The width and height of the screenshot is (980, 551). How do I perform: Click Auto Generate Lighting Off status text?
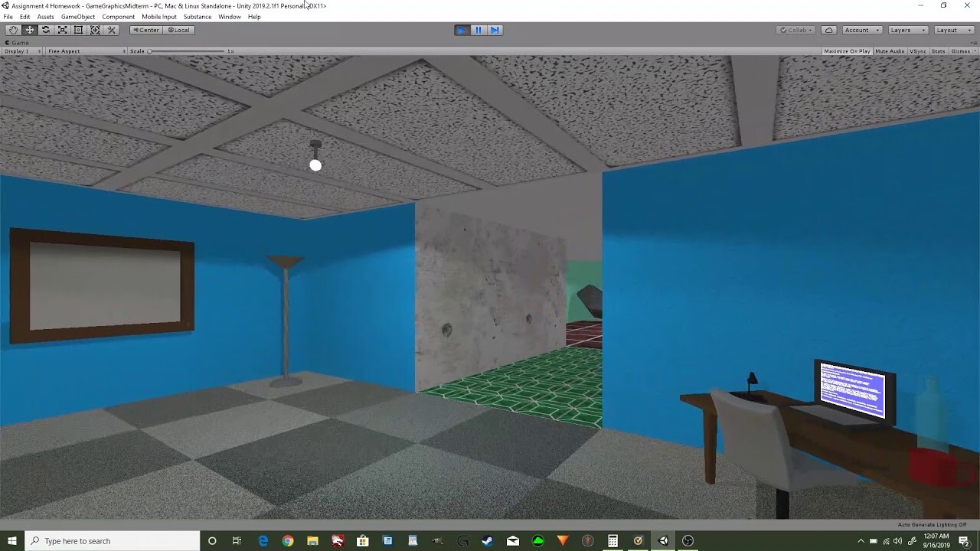(x=932, y=525)
